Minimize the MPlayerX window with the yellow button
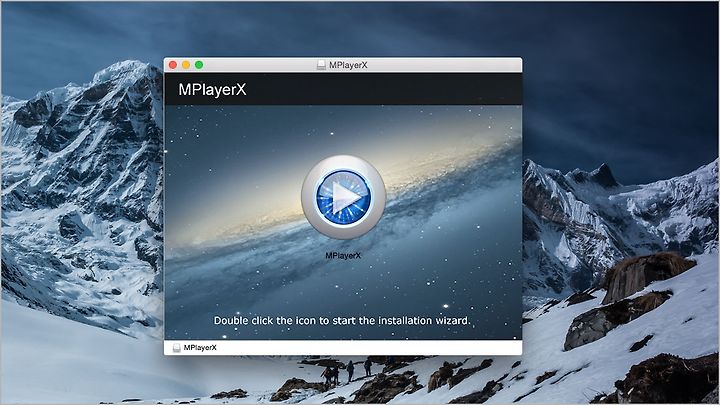The height and width of the screenshot is (405, 720). point(186,65)
